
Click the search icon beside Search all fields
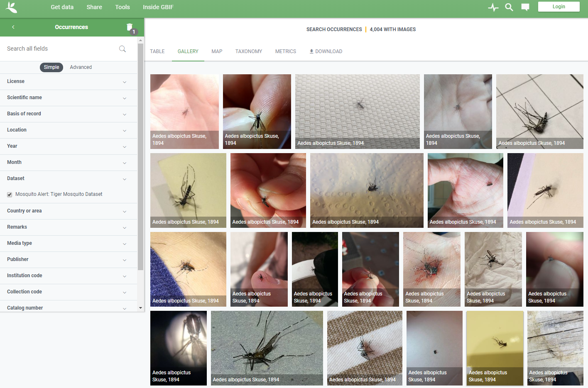pyautogui.click(x=122, y=49)
